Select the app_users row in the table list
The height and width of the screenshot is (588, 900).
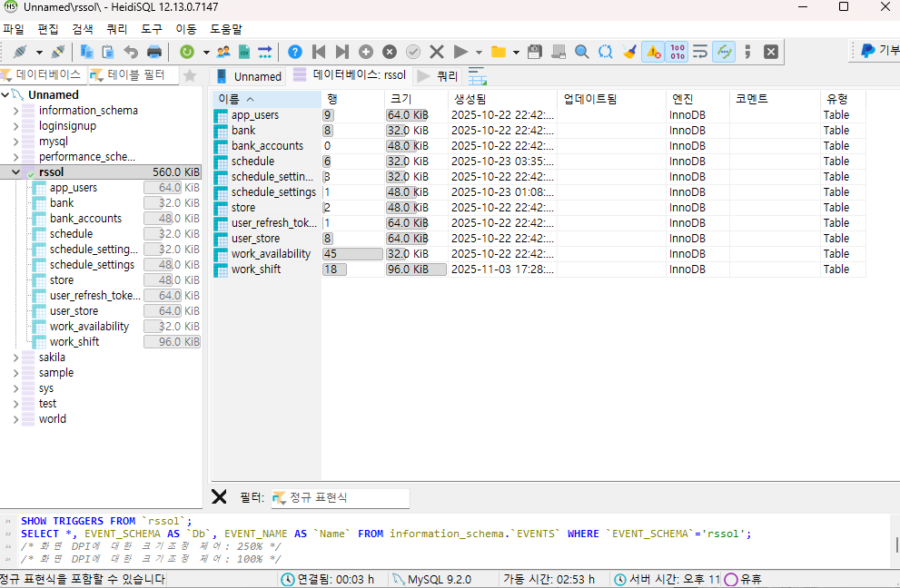(x=539, y=115)
